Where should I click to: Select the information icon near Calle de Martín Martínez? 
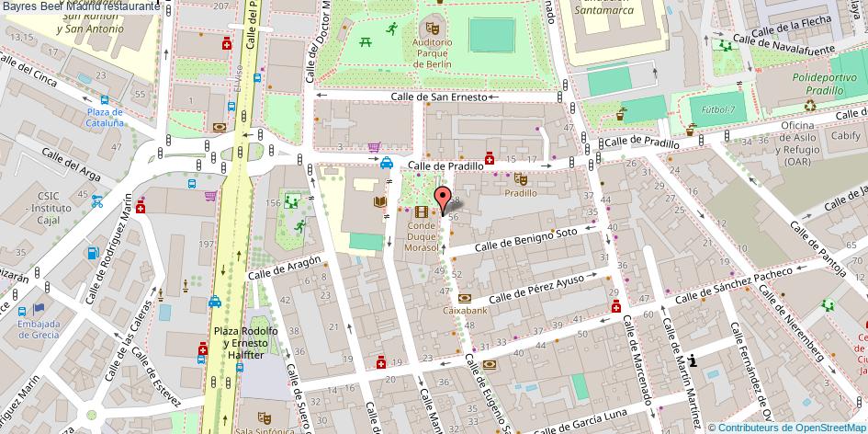[692, 360]
